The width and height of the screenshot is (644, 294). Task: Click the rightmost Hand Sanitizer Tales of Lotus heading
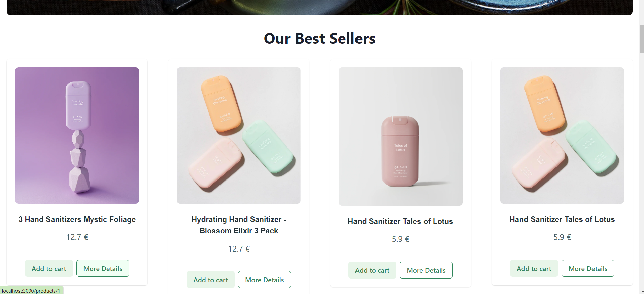coord(562,219)
